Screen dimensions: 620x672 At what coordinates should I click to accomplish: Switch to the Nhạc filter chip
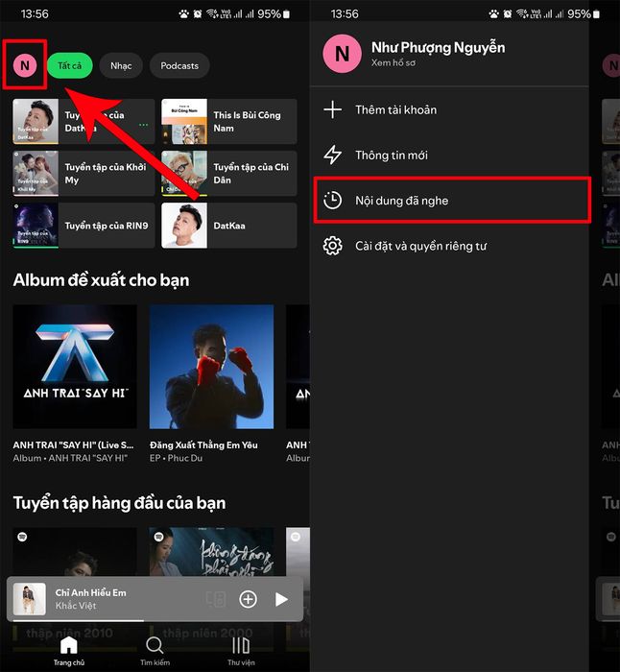coord(121,65)
